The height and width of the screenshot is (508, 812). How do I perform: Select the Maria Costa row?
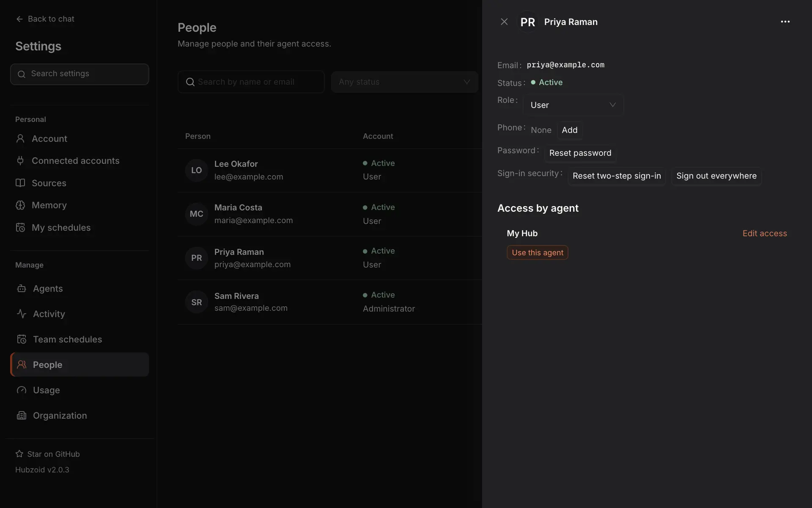pos(330,214)
